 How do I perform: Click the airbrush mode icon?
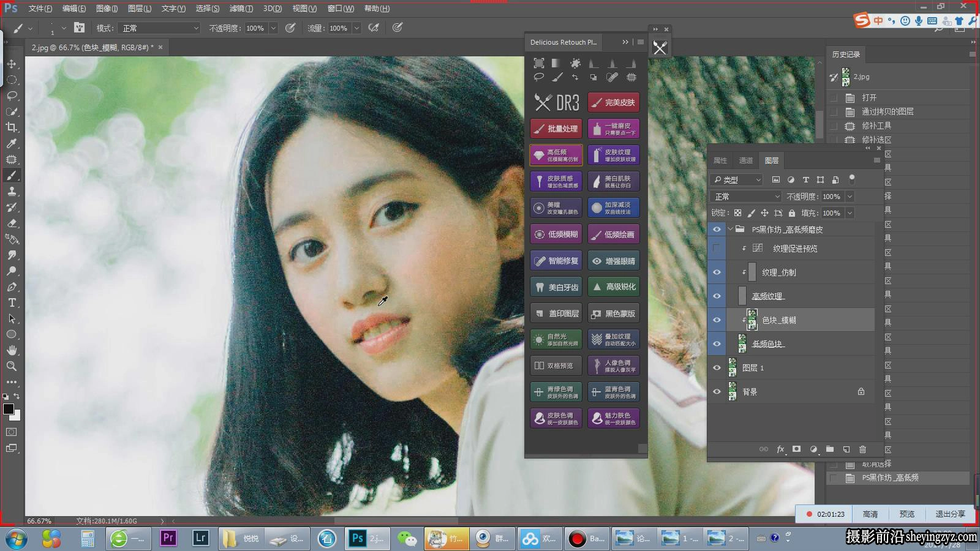[x=373, y=28]
